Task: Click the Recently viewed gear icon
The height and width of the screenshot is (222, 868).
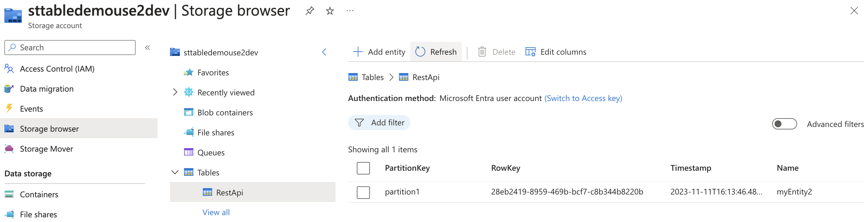Action: (x=189, y=92)
